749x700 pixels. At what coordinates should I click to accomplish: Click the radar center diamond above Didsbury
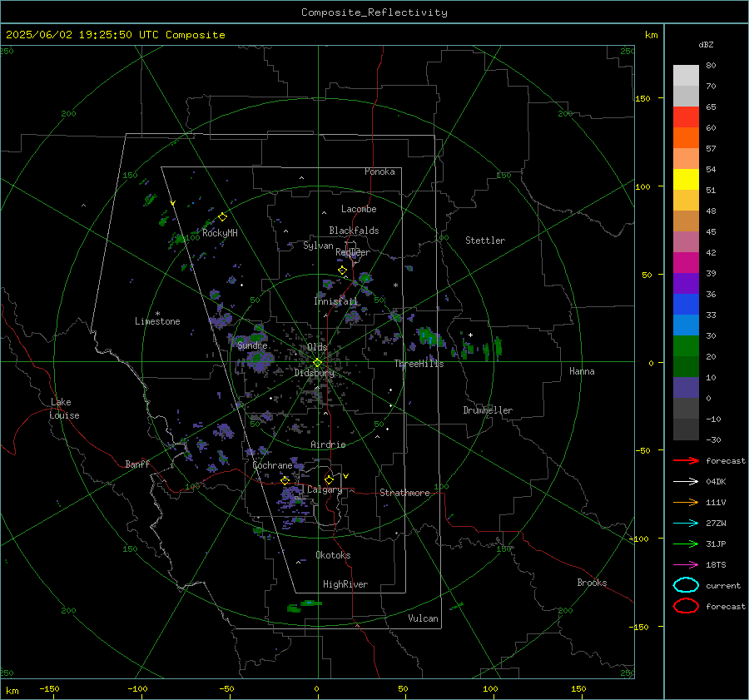(x=317, y=363)
